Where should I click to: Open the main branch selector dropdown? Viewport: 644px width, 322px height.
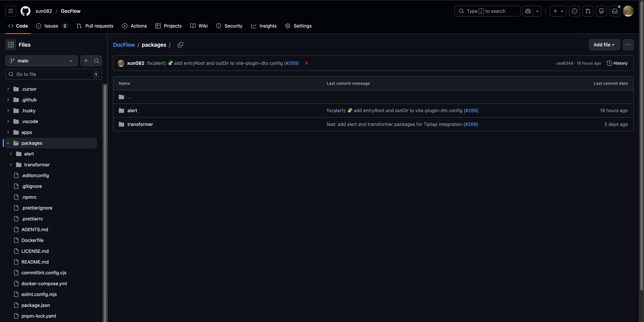click(41, 61)
